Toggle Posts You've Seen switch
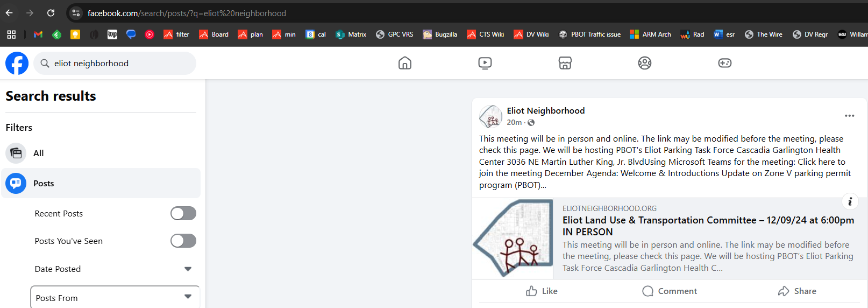 pos(183,241)
